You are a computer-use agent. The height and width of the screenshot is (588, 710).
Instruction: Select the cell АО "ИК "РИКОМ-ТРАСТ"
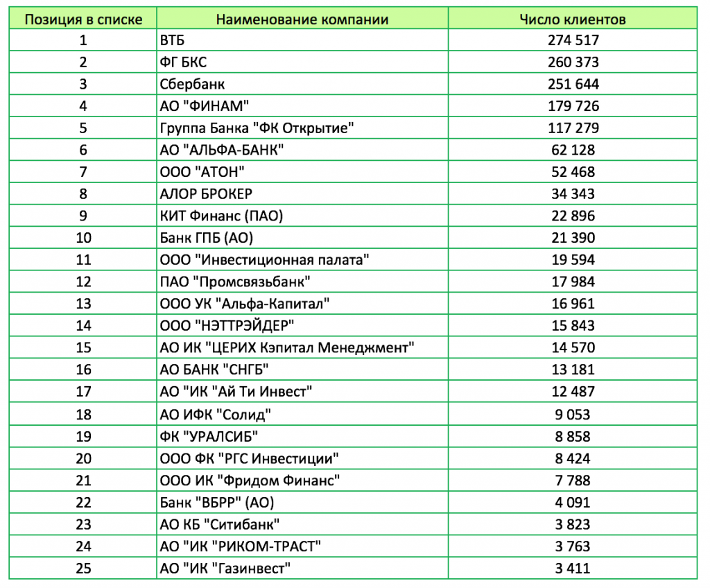pos(302,546)
